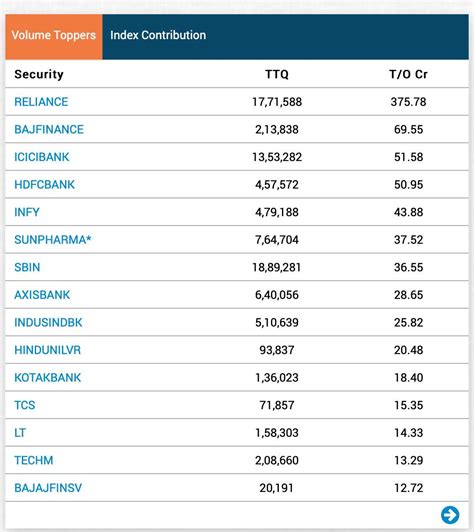Select the HINDUNILVR link
Image resolution: width=474 pixels, height=532 pixels.
coord(48,350)
